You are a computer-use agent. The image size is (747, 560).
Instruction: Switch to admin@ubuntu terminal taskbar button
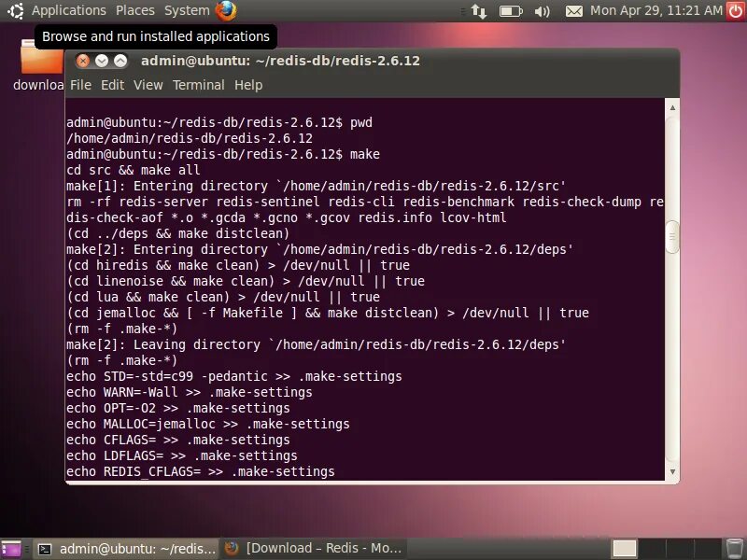127,549
